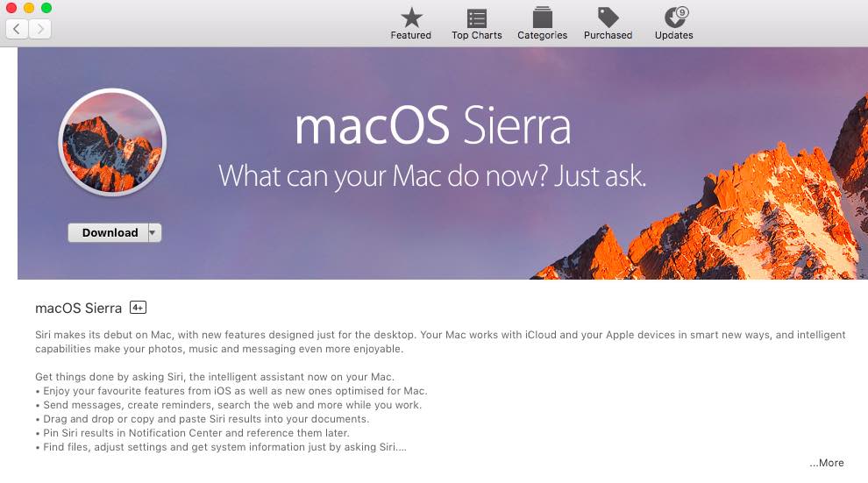Click the 4+ age rating badge
868x483 pixels.
click(x=138, y=308)
